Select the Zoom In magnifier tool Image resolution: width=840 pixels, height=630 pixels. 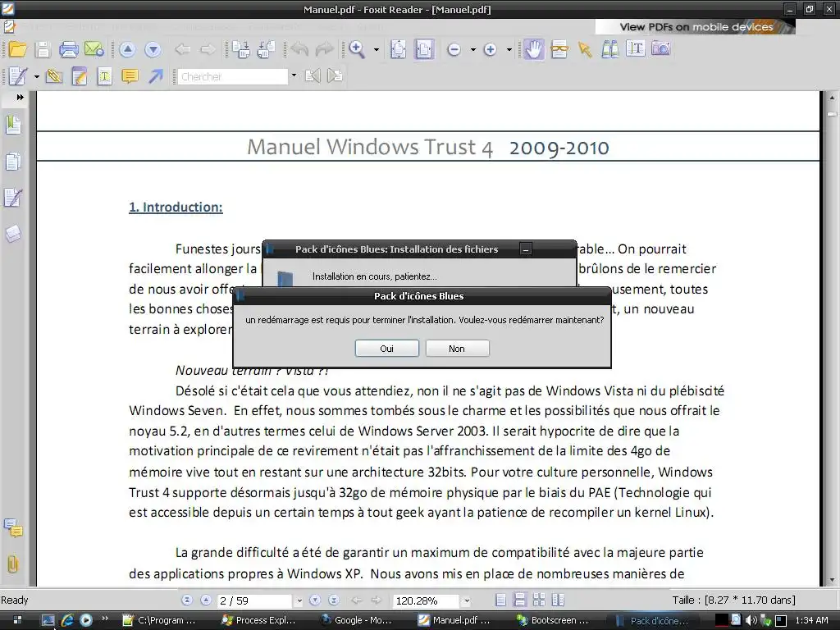click(x=357, y=49)
